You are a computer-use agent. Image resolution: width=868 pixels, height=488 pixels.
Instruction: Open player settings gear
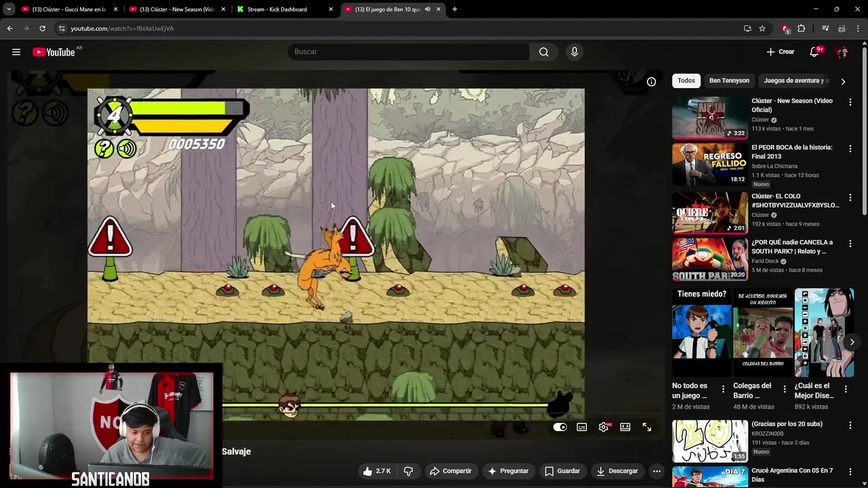coord(604,427)
